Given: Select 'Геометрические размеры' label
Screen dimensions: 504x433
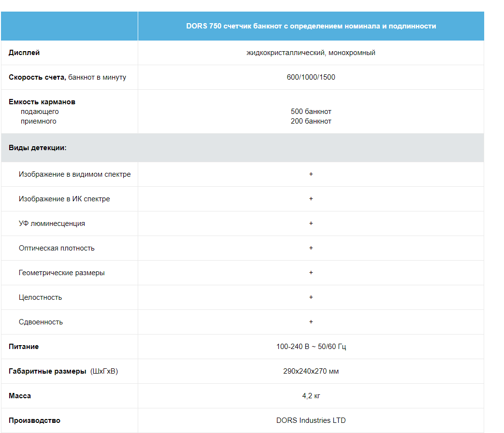Looking at the screenshot, I should 62,273.
